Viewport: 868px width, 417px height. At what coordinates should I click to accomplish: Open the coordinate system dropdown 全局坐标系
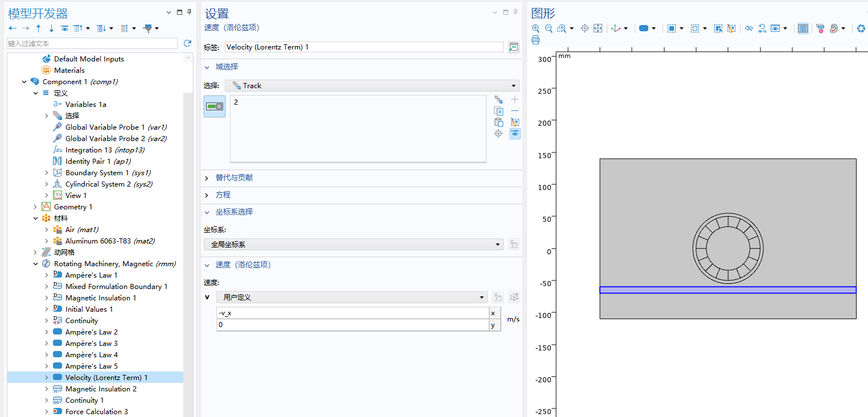point(353,245)
